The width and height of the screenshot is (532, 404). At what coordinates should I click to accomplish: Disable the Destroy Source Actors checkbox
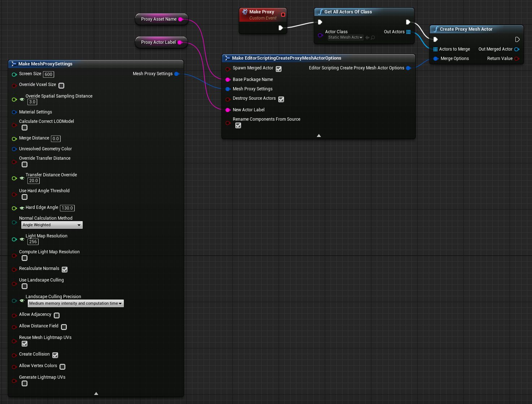pos(281,99)
